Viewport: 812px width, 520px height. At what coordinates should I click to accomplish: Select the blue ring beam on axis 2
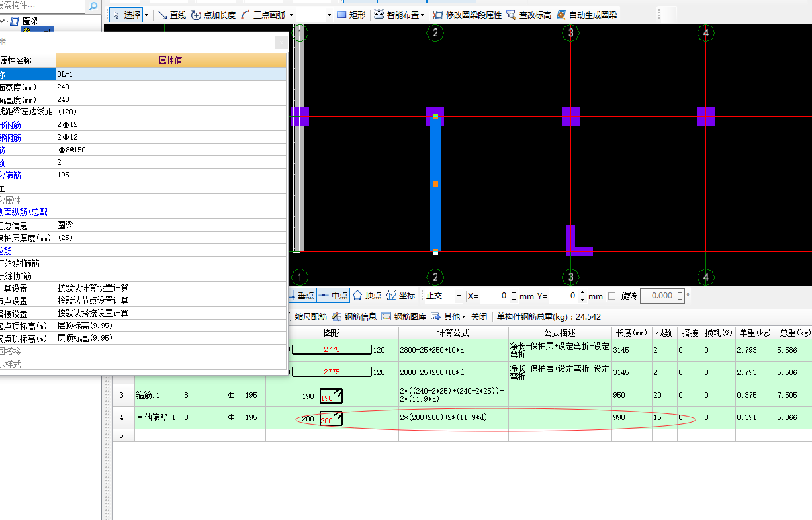coord(435,184)
